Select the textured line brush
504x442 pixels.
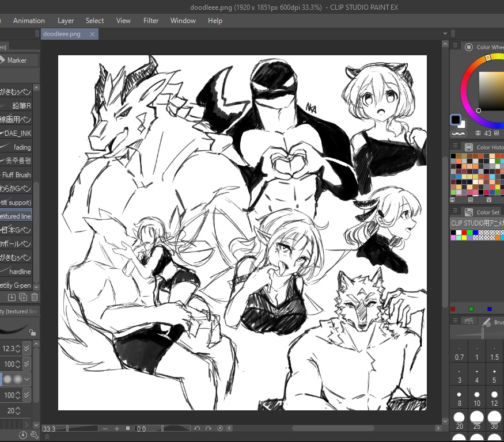(16, 216)
